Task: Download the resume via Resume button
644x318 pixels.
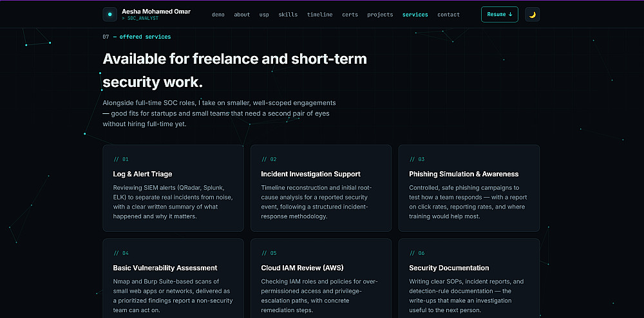Action: (x=500, y=14)
